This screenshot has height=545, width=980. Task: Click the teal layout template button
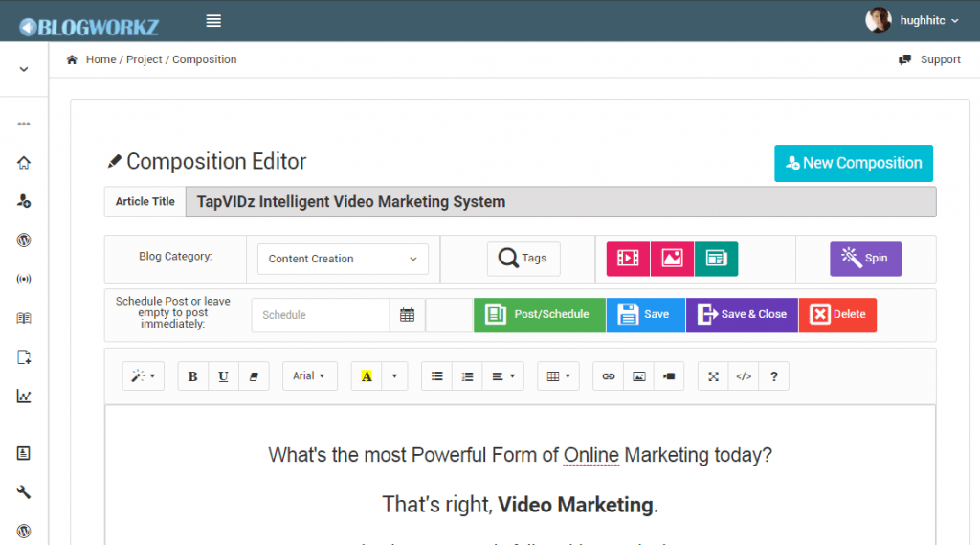(716, 259)
